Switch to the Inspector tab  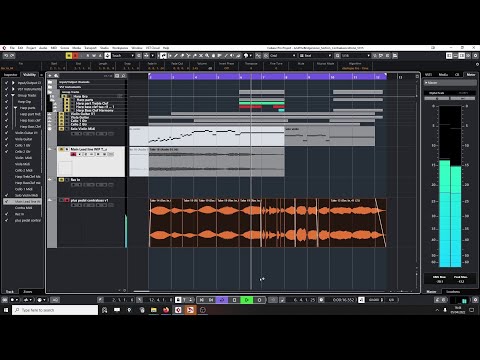[x=10, y=75]
